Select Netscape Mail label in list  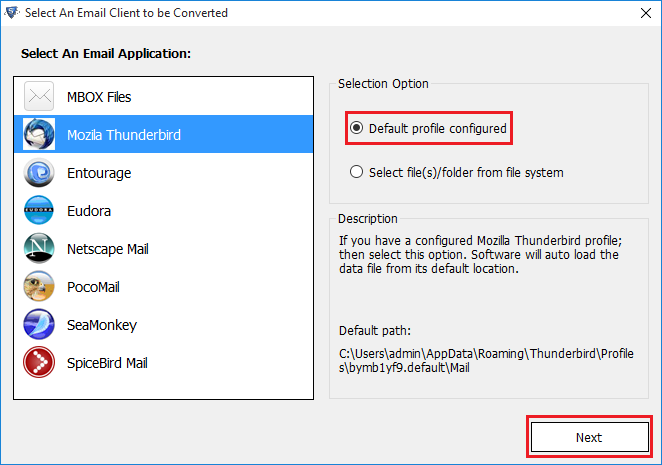tap(107, 249)
